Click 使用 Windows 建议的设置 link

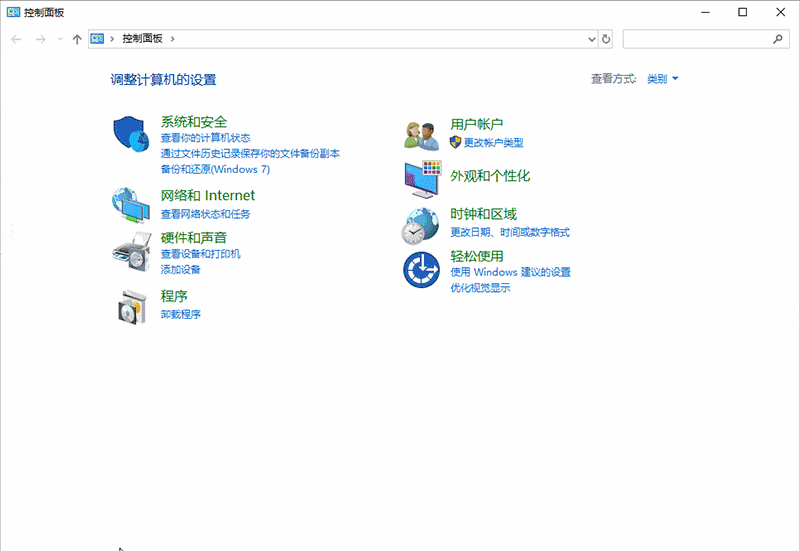tap(510, 272)
